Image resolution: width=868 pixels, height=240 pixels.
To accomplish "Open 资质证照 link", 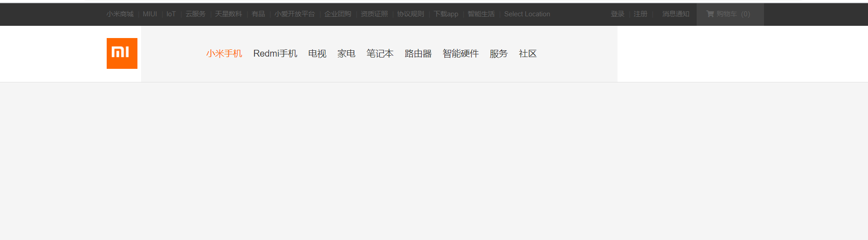I will click(374, 14).
